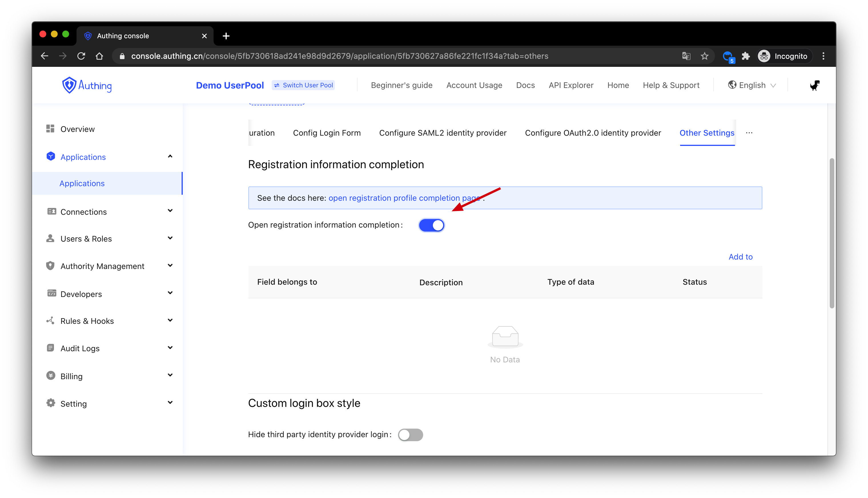Expand the Audit Logs chevron

(x=170, y=348)
